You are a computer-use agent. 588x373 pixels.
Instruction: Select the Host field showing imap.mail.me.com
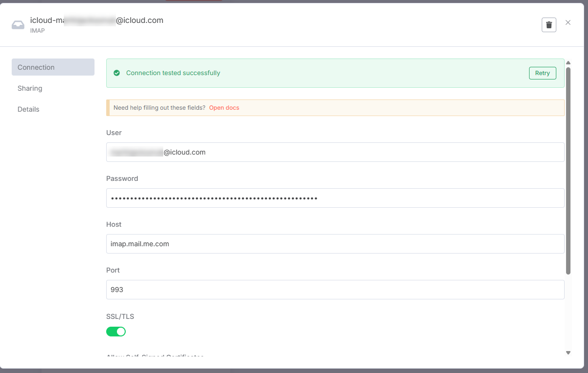(335, 243)
